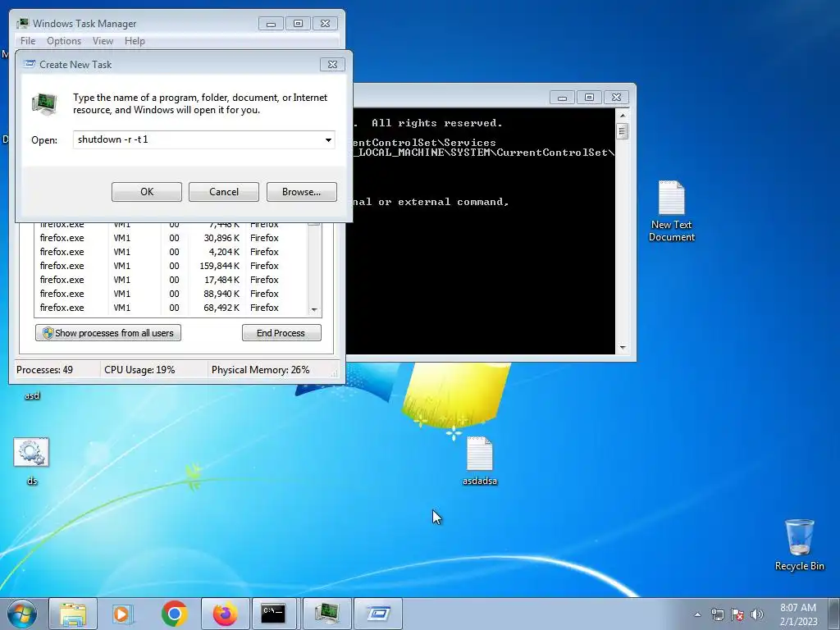Open the clock showing 8:07 AM

click(x=798, y=614)
